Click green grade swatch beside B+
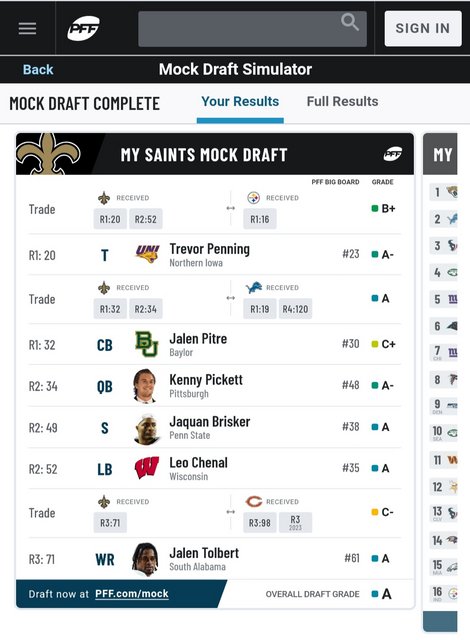The height and width of the screenshot is (640, 470). [x=375, y=209]
